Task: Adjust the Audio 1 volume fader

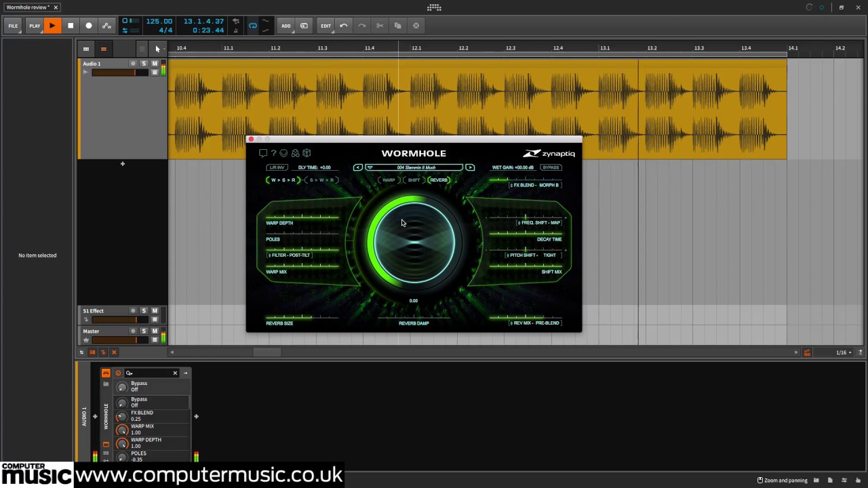Action: (120, 73)
